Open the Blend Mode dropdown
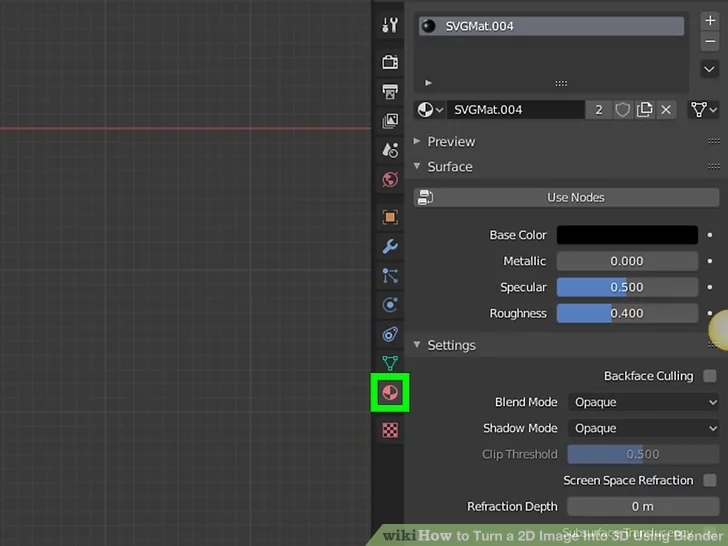 643,402
